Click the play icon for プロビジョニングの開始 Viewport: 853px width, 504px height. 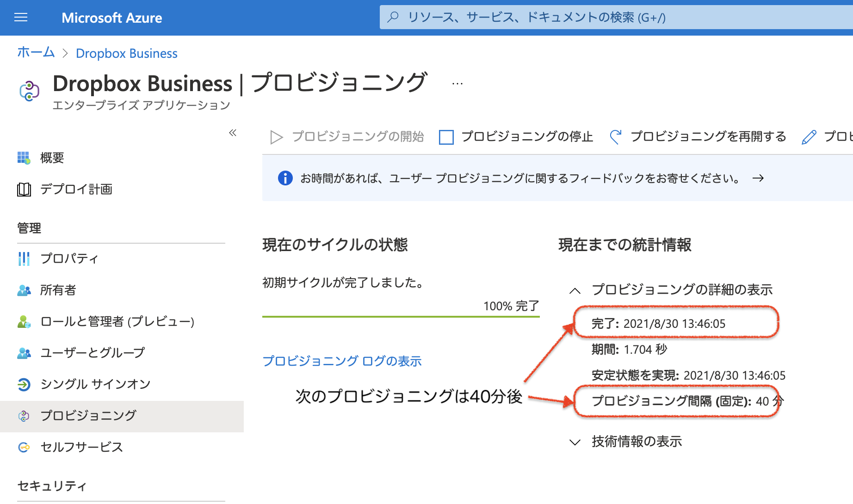click(x=277, y=137)
